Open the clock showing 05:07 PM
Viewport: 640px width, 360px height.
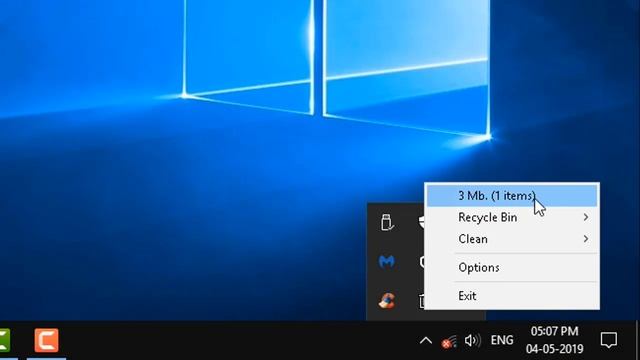[x=554, y=340]
